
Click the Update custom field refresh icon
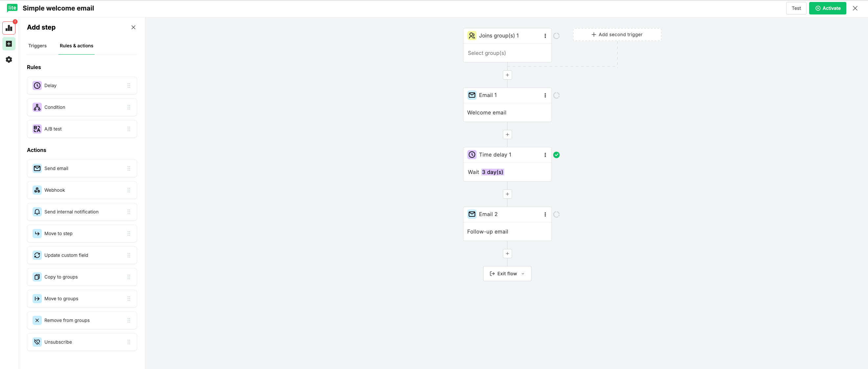click(37, 255)
